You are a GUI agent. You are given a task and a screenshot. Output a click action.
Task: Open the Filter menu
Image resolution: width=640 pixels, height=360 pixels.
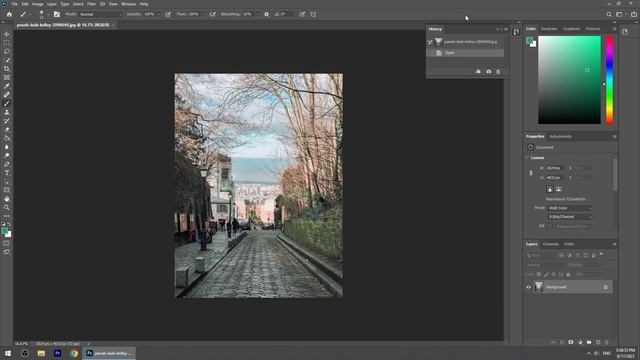click(91, 4)
